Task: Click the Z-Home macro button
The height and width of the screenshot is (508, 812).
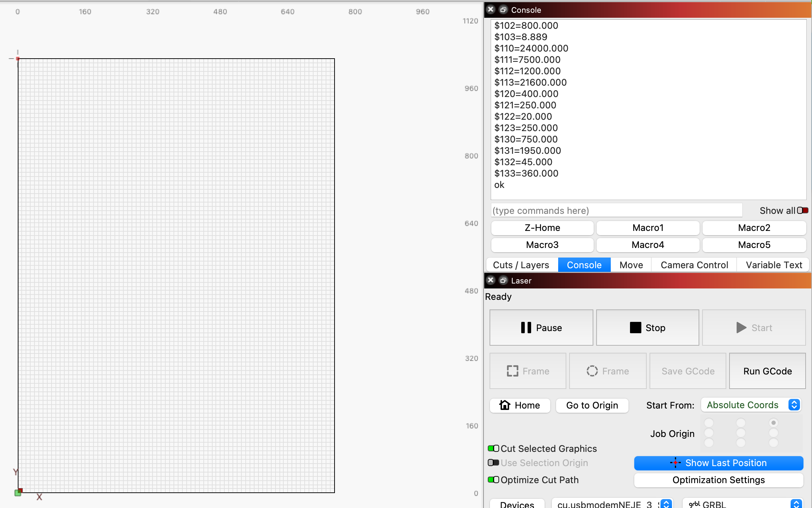Action: [x=542, y=228]
